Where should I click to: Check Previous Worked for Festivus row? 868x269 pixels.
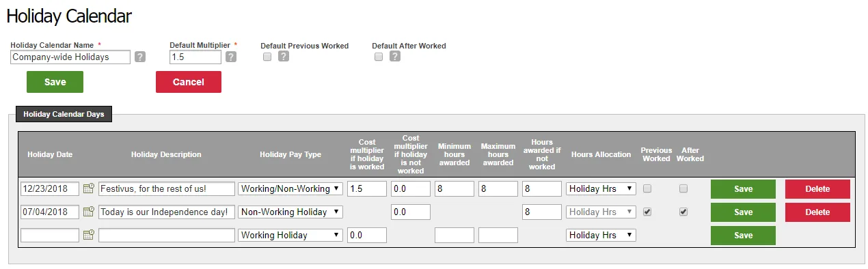pyautogui.click(x=647, y=189)
